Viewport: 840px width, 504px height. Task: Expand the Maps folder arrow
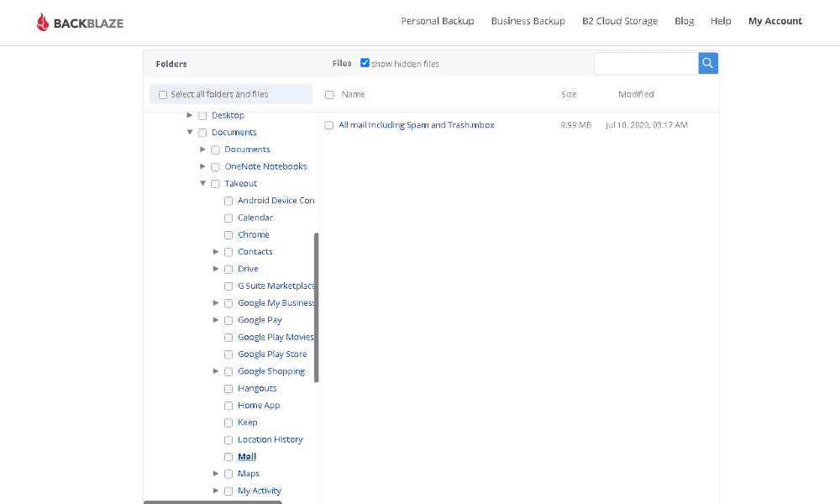(x=216, y=474)
